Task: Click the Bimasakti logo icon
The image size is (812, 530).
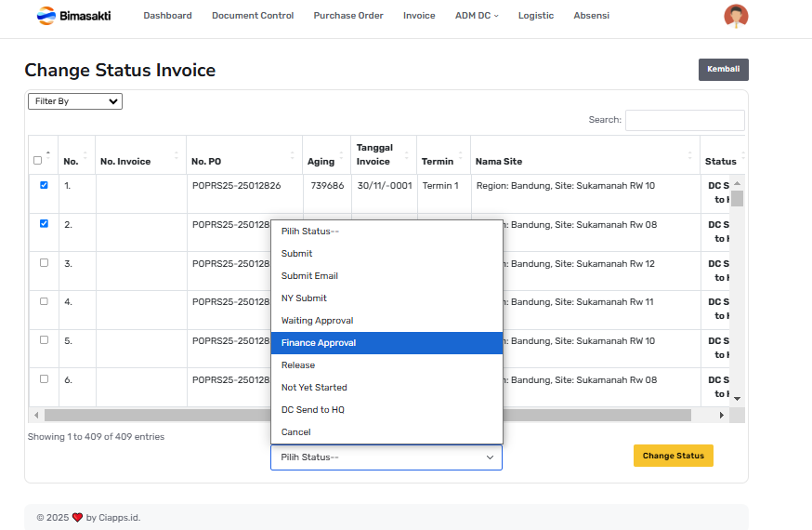Action: coord(46,16)
